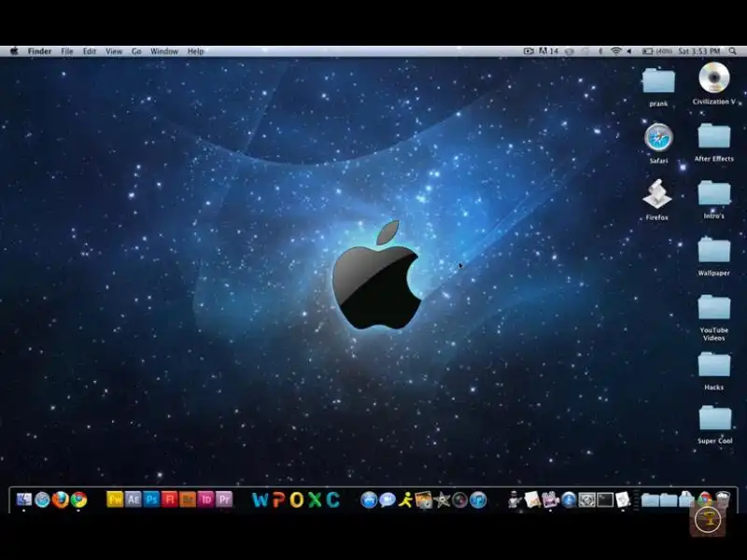Select the Civilization V disc icon
Screen dimensions: 747x560
pos(713,84)
